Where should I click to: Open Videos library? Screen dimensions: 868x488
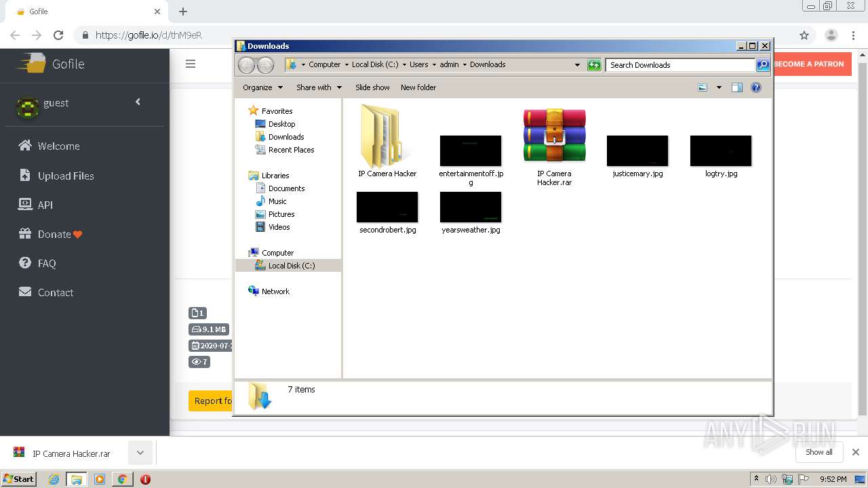[279, 227]
